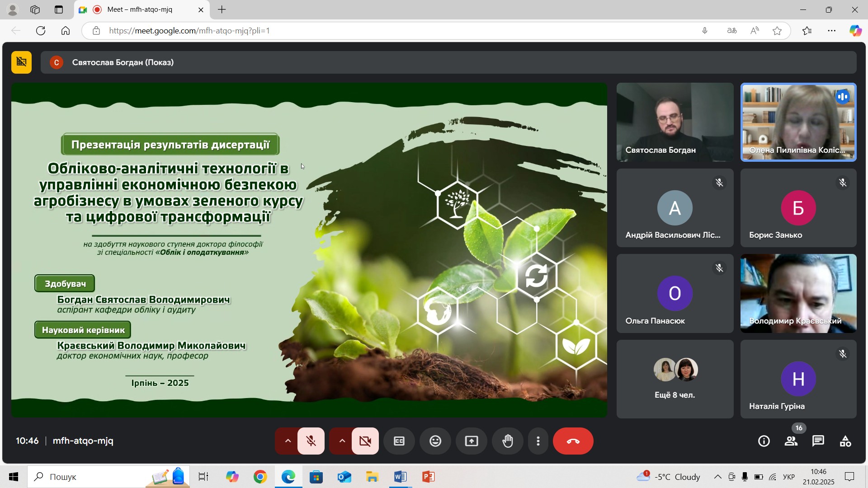Open the clock showing 21.02.2025

click(818, 477)
